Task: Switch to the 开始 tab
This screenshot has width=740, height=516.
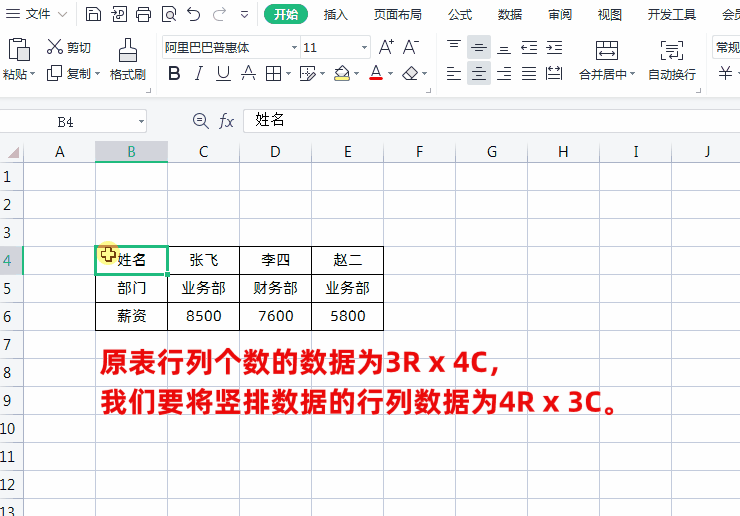Action: [x=286, y=15]
